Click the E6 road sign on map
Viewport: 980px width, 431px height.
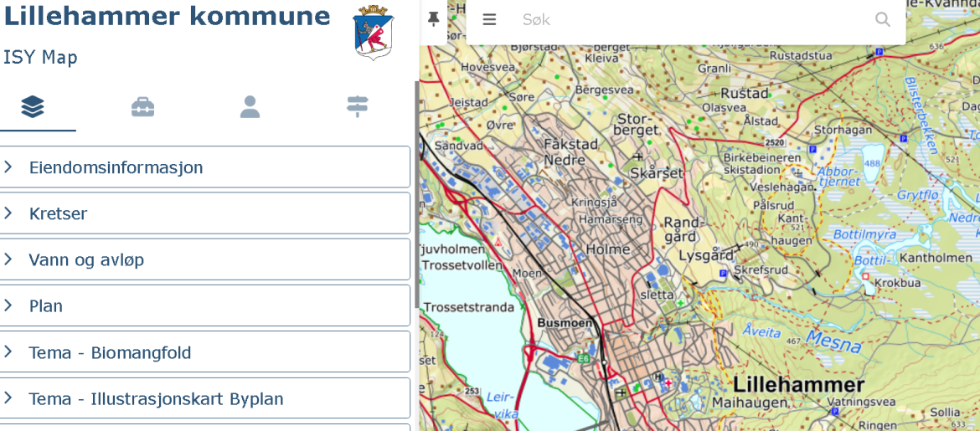(x=585, y=358)
